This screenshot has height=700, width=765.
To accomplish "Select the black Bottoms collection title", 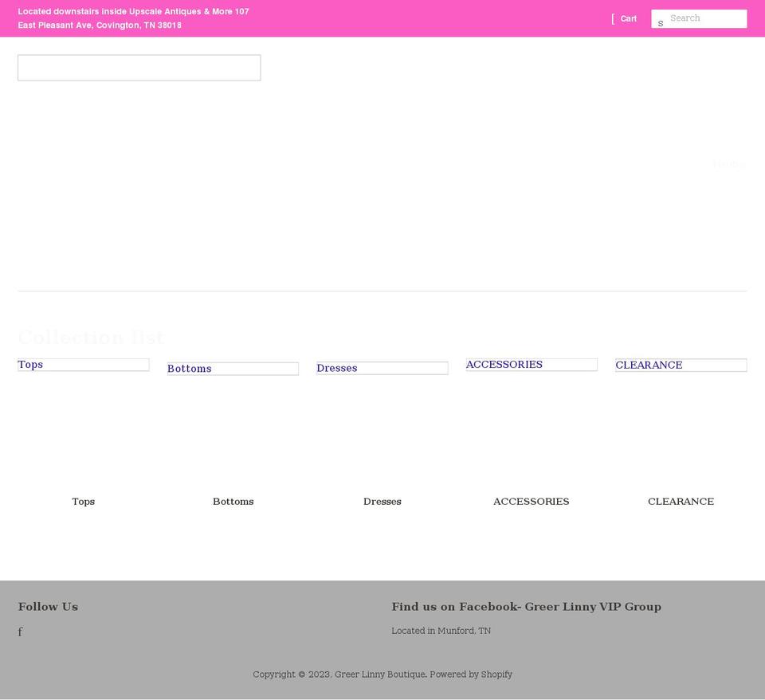I will (233, 501).
